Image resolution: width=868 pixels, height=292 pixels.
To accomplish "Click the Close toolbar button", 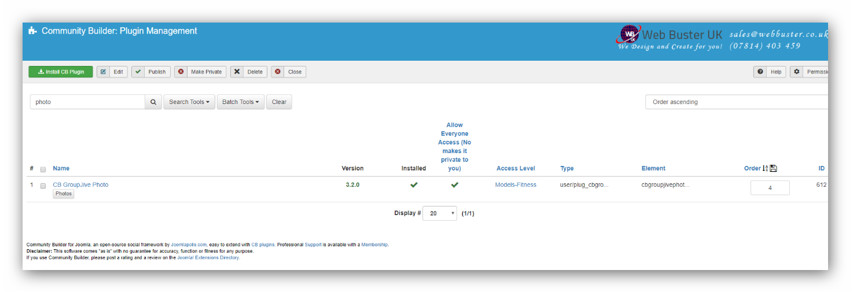I will pyautogui.click(x=288, y=72).
